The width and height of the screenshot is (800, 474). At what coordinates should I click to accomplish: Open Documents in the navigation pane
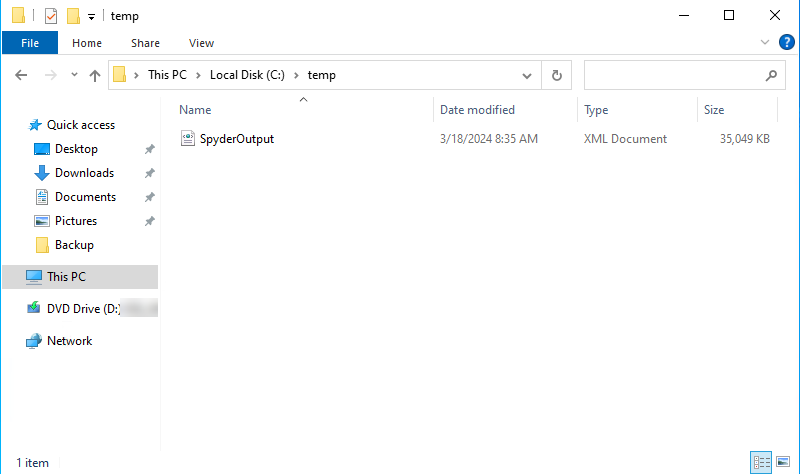click(85, 197)
